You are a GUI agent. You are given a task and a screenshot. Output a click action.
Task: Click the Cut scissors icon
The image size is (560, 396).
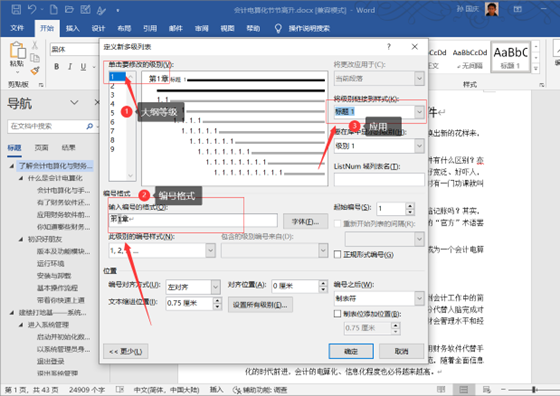click(x=35, y=45)
